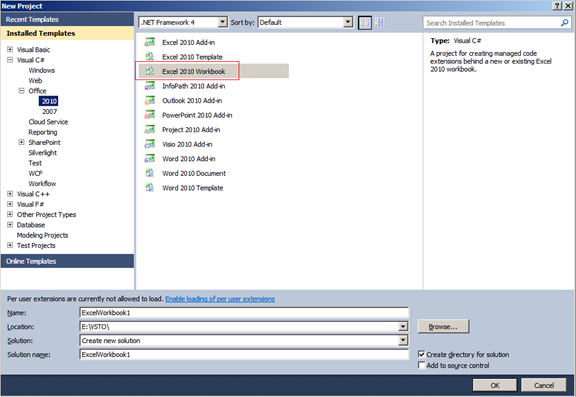Select the Visio 2010 Add-in entry text
Image resolution: width=576 pixels, height=397 pixels.
(x=187, y=144)
